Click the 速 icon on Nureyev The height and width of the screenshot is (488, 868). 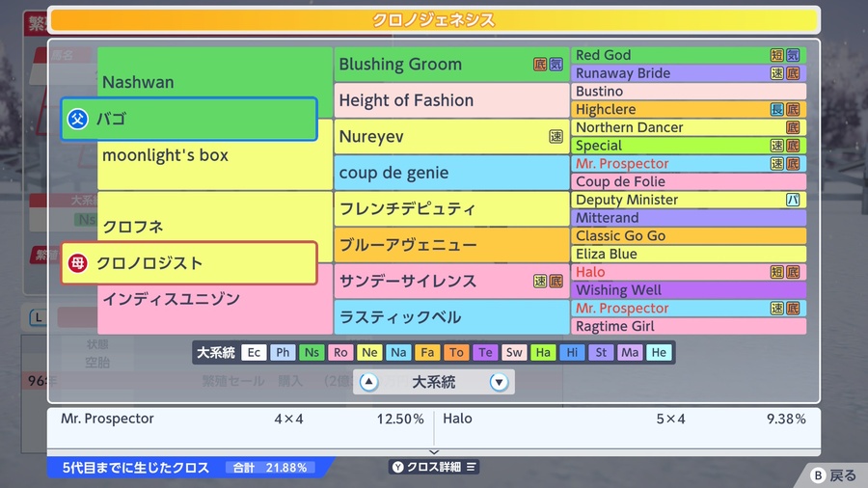pos(556,137)
